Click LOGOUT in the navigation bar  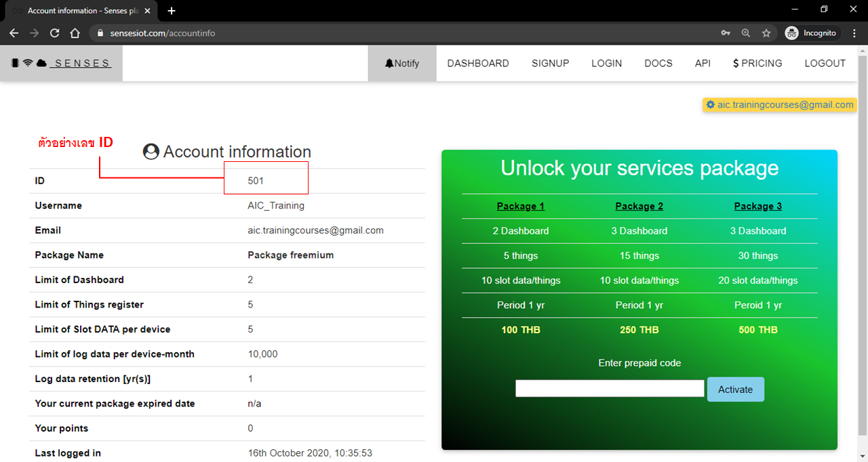pyautogui.click(x=825, y=64)
